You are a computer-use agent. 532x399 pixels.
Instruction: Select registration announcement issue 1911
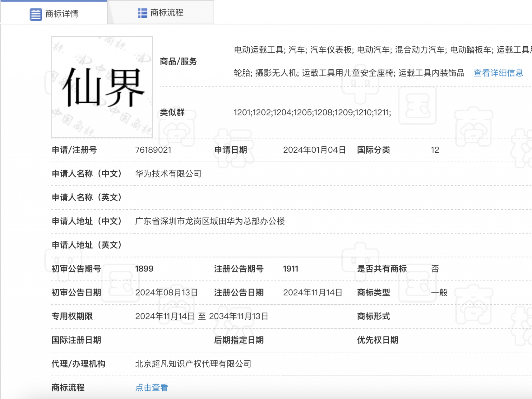point(290,269)
